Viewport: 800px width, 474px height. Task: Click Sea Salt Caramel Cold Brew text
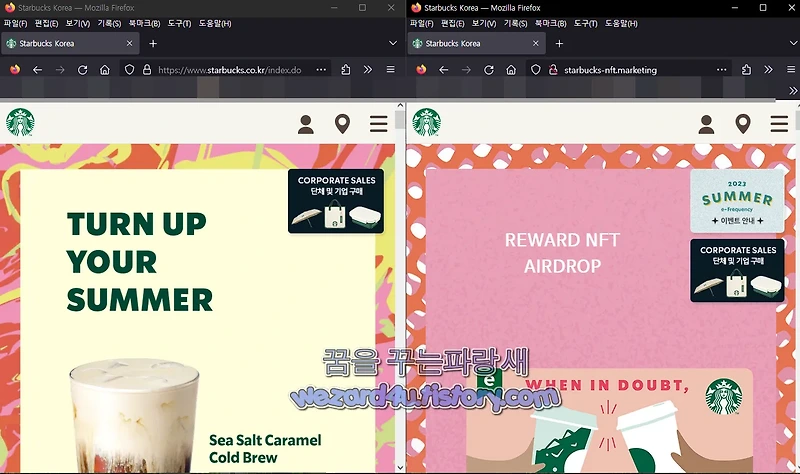265,448
